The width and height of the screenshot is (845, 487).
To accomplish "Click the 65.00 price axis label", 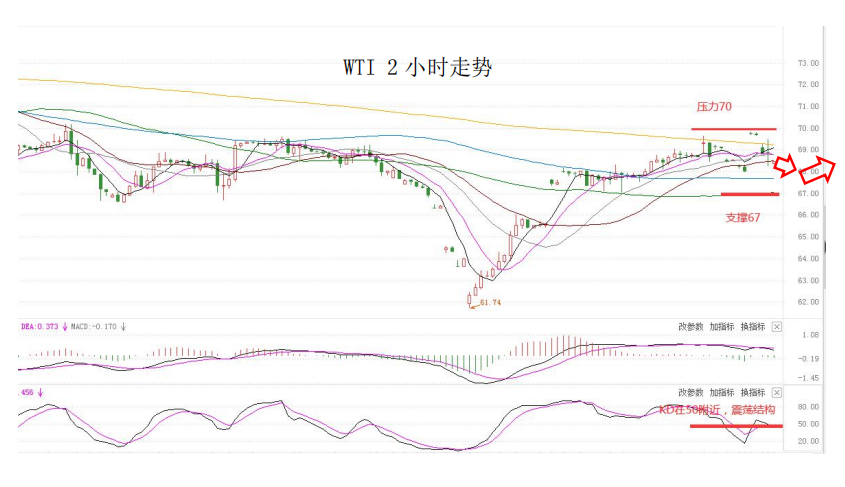I will click(x=808, y=236).
